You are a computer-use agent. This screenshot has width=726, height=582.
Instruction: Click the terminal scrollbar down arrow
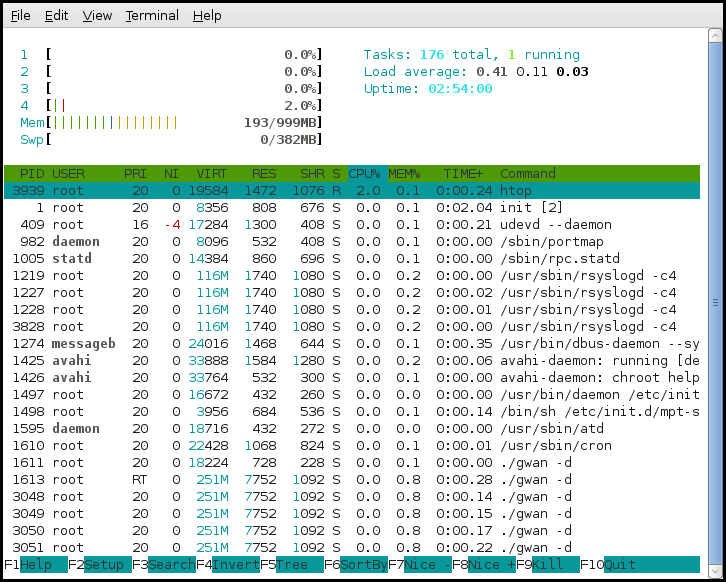click(715, 570)
